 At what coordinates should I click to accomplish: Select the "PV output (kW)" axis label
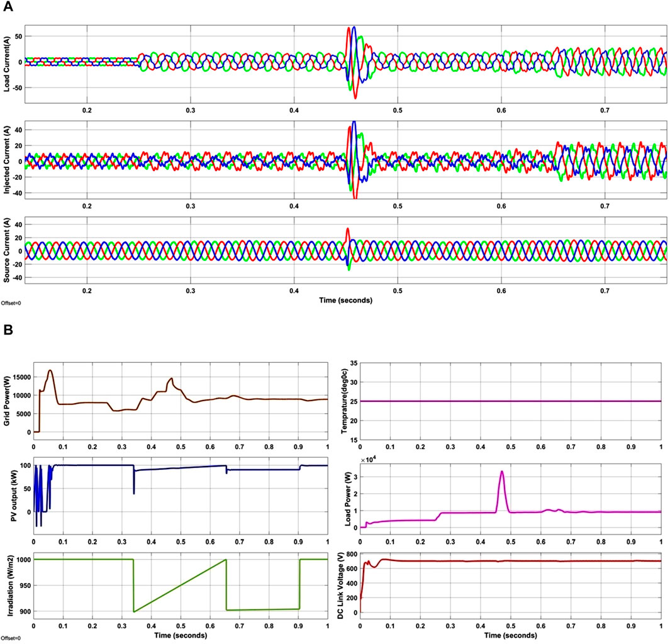coord(13,497)
